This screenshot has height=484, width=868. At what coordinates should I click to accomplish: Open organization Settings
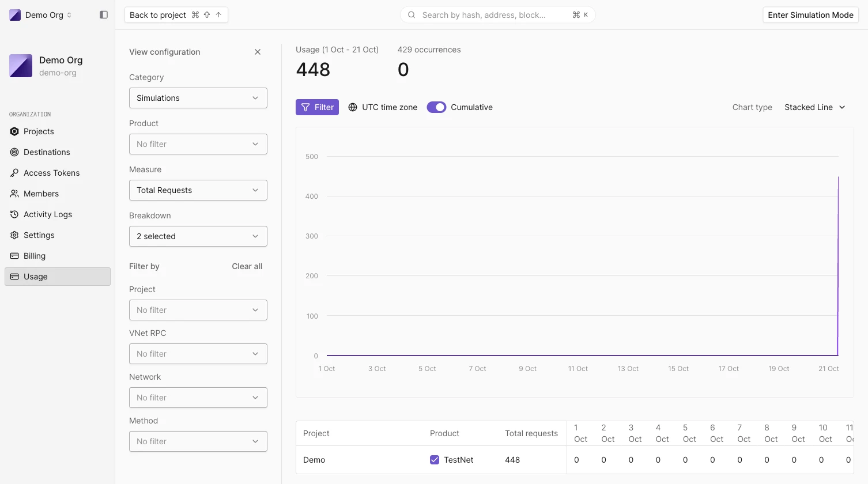[x=58, y=235]
